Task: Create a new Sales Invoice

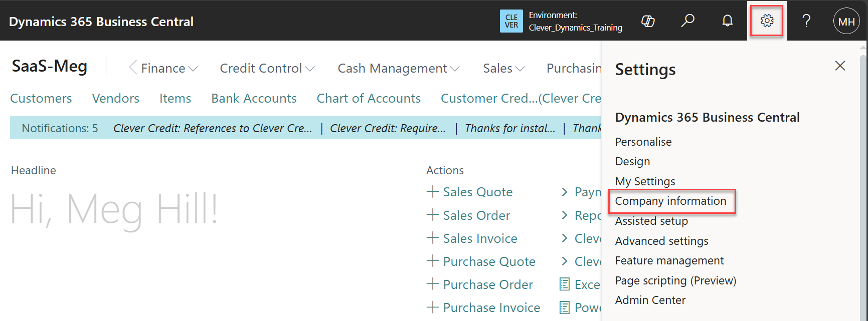Action: click(x=480, y=238)
